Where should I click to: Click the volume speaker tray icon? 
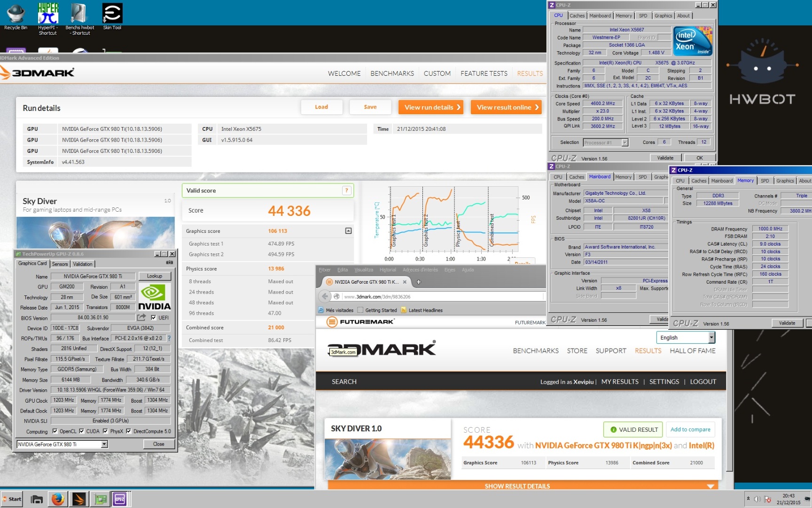pyautogui.click(x=757, y=499)
